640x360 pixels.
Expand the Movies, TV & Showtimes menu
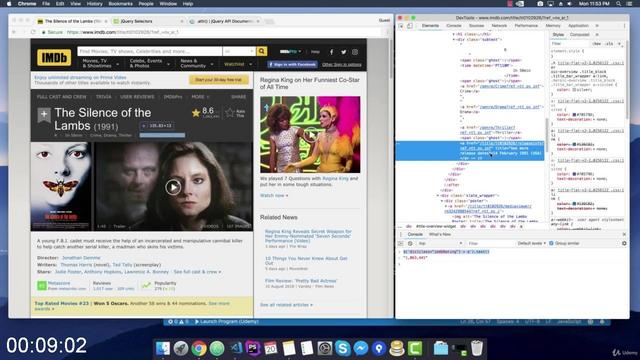pos(100,63)
